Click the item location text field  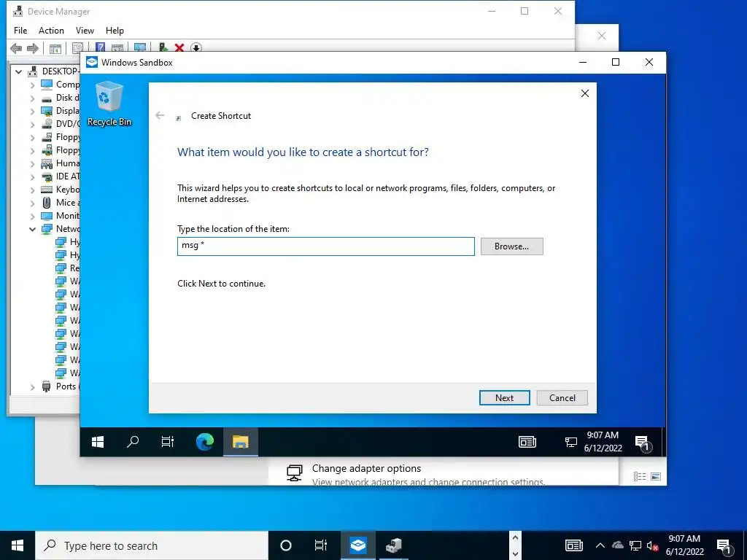tap(326, 246)
